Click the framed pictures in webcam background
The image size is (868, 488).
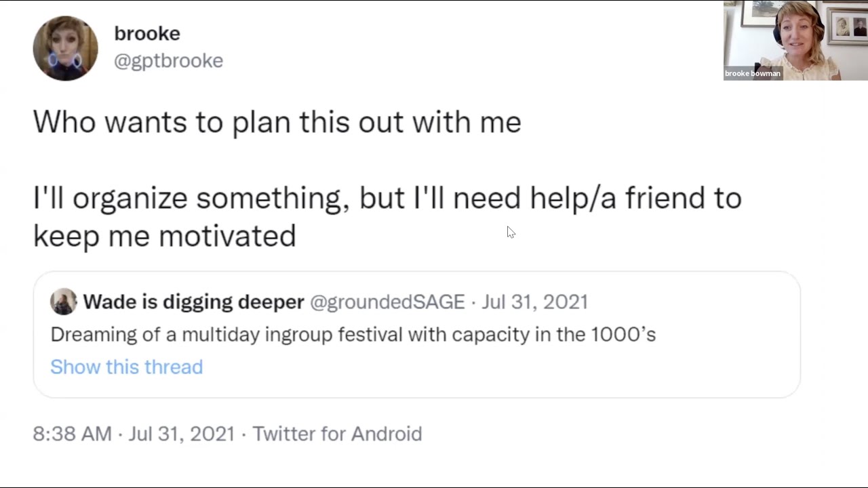[848, 27]
